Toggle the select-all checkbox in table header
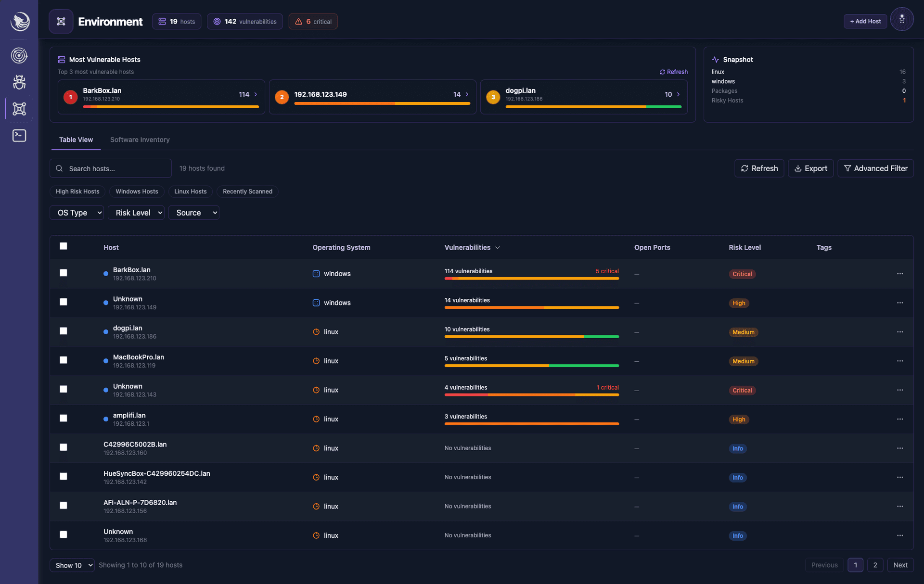This screenshot has width=924, height=584. 64,246
